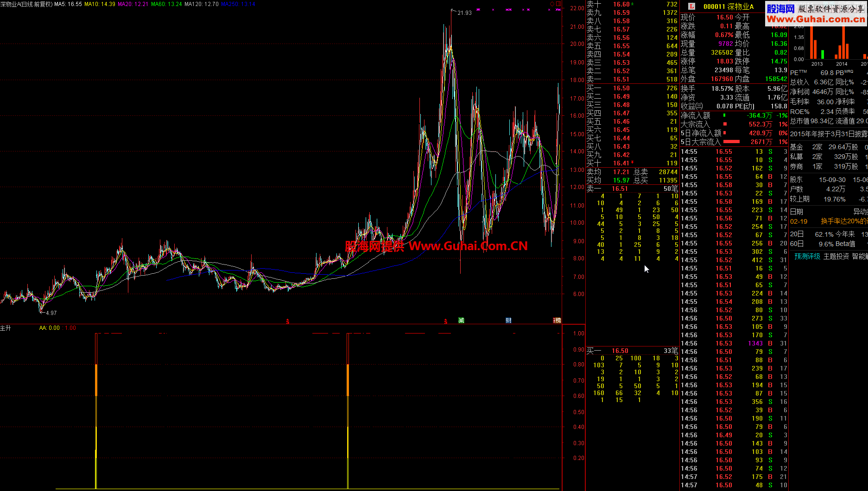Click the 买均 15.97 average bid value
The height and width of the screenshot is (491, 868).
coord(621,180)
